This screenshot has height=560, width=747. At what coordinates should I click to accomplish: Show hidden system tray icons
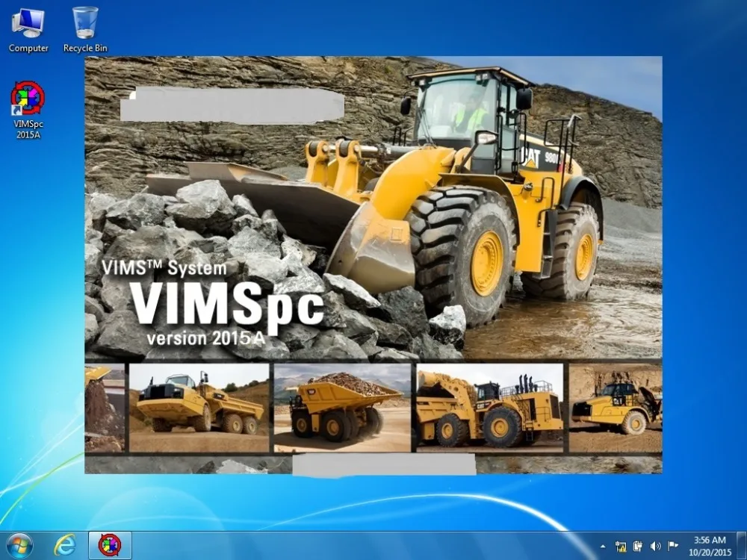[602, 546]
